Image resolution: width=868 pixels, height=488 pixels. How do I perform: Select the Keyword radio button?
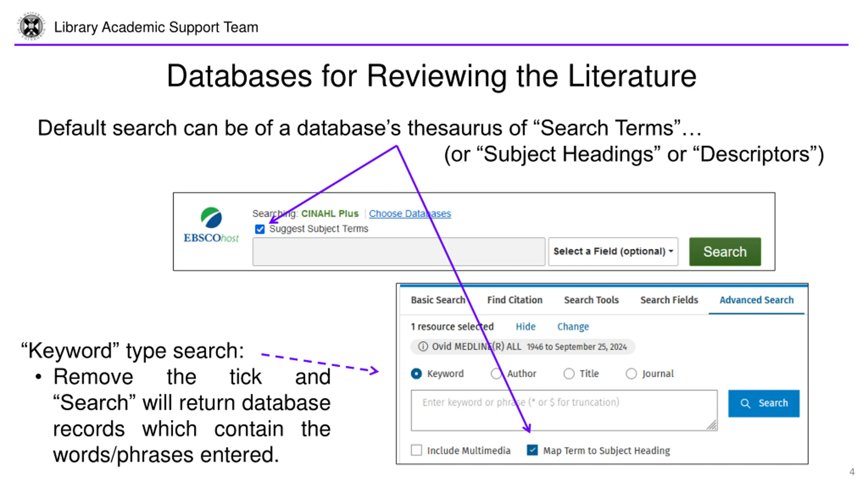coord(416,373)
